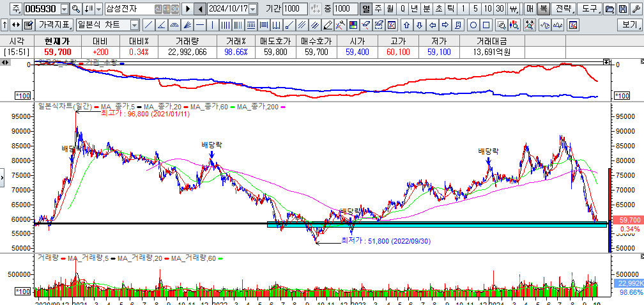This screenshot has width=644, height=305.
Task: Select the trend line drawing tool
Action: [x=148, y=25]
